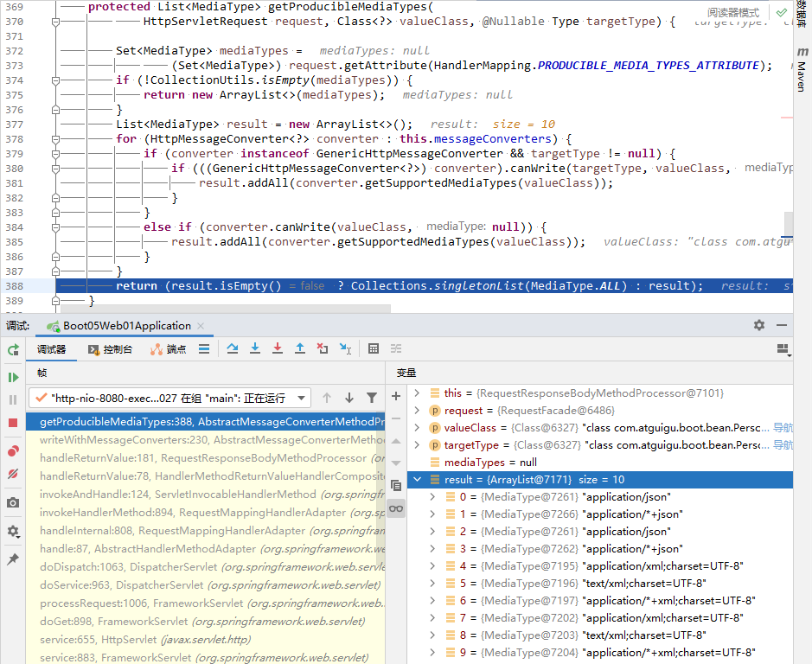Select previous frame with up arrow
Screen dimensions: 812x664
(327, 398)
